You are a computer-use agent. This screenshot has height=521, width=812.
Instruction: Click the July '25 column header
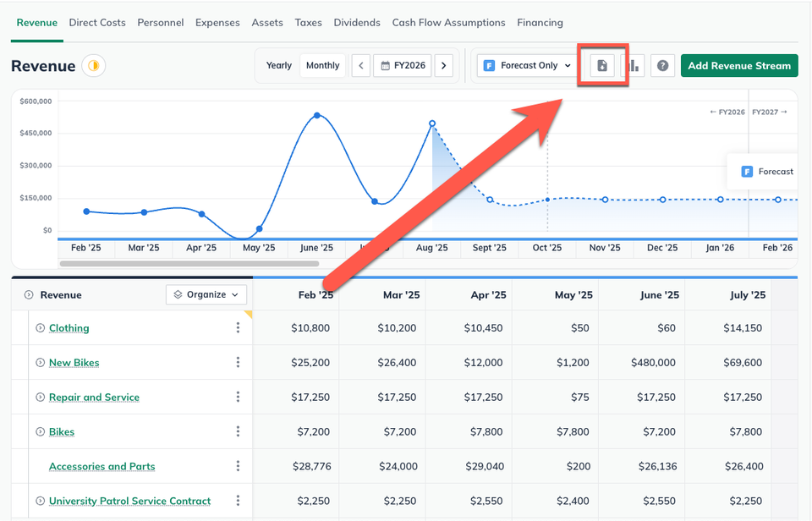coord(748,294)
